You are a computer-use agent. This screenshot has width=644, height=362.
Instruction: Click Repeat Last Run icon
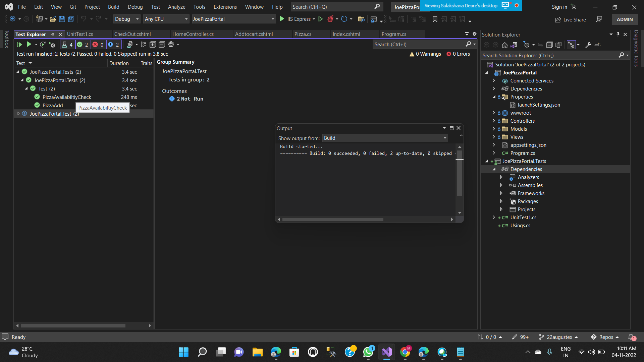coord(42,45)
